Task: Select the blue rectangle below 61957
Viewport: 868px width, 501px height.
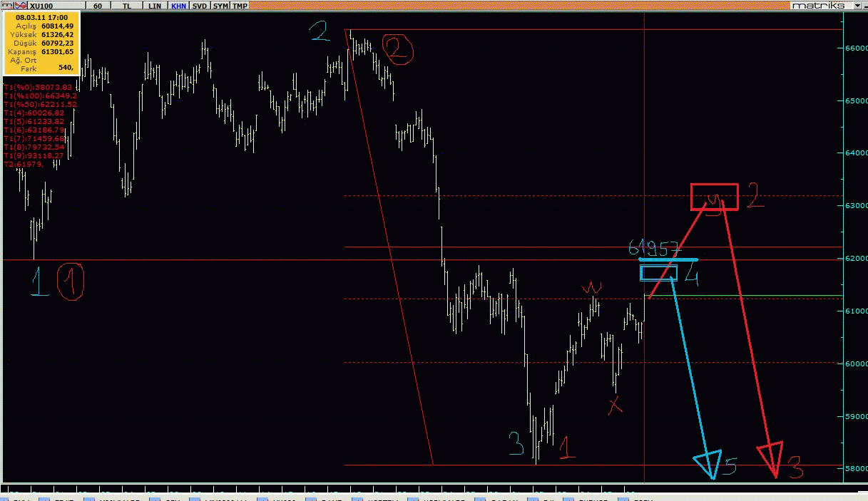Action: click(658, 273)
